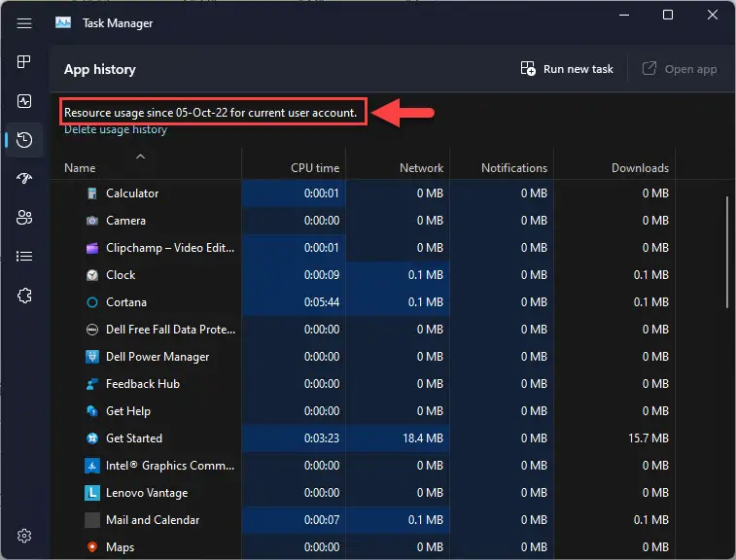
Task: Click Mail and Calendar CPU time 0:00:07
Action: (322, 520)
